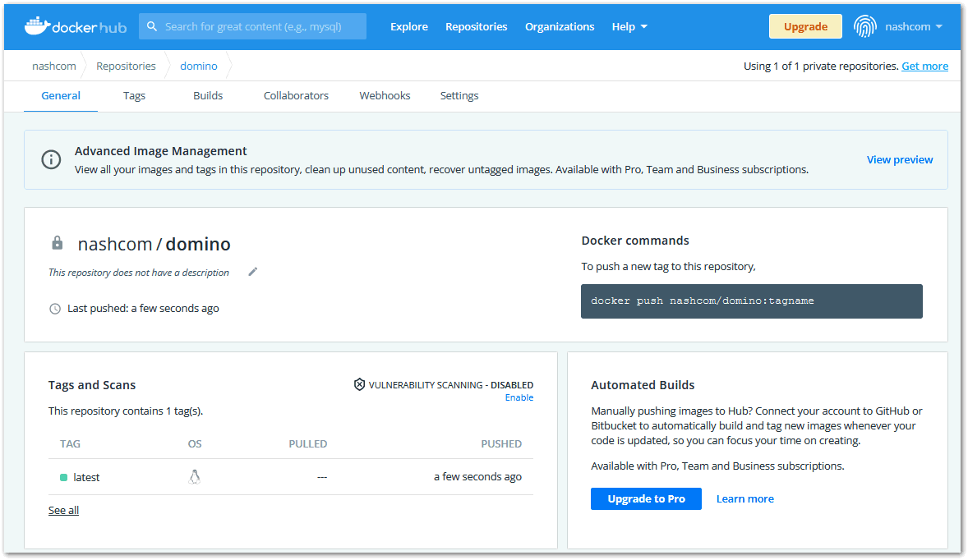Click the Automated Builds heading

coord(643,385)
